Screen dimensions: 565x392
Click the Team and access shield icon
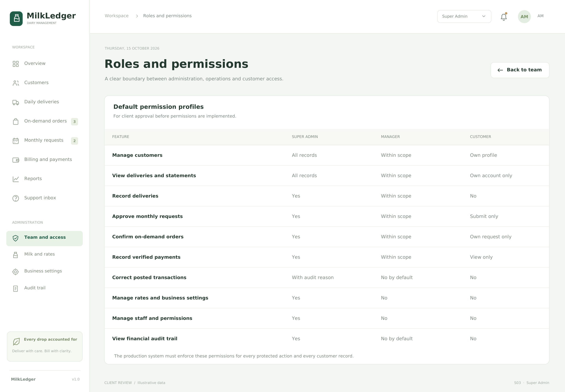tap(15, 238)
